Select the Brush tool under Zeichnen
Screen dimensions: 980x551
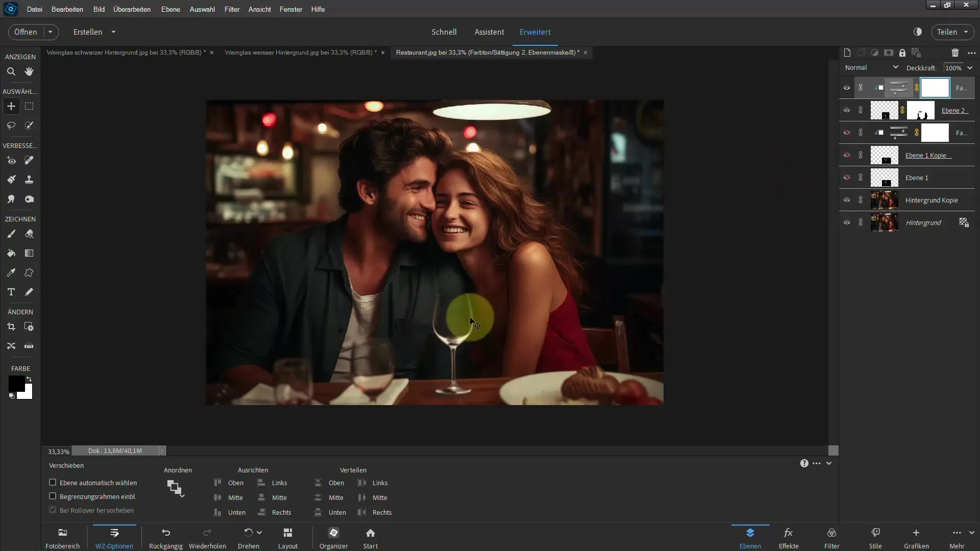point(11,234)
